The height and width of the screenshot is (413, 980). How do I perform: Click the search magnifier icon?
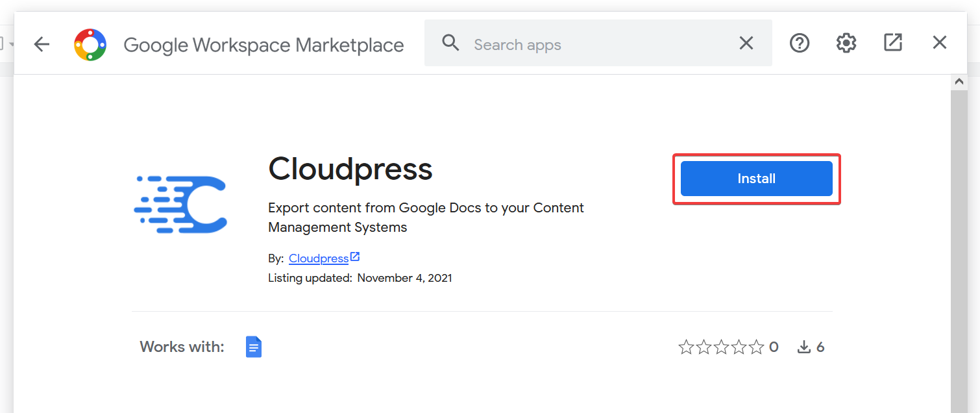point(450,44)
